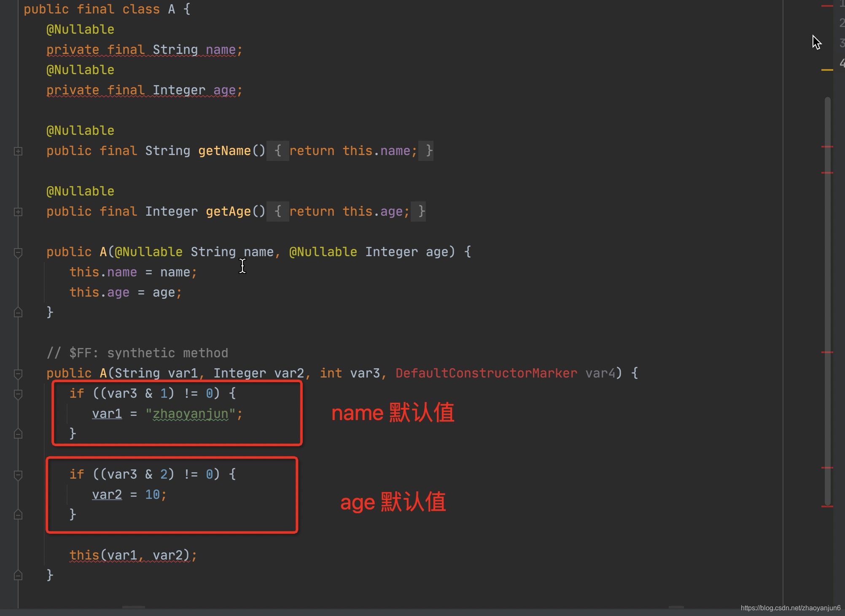
Task: Expand the folded getAge() method
Action: point(18,212)
